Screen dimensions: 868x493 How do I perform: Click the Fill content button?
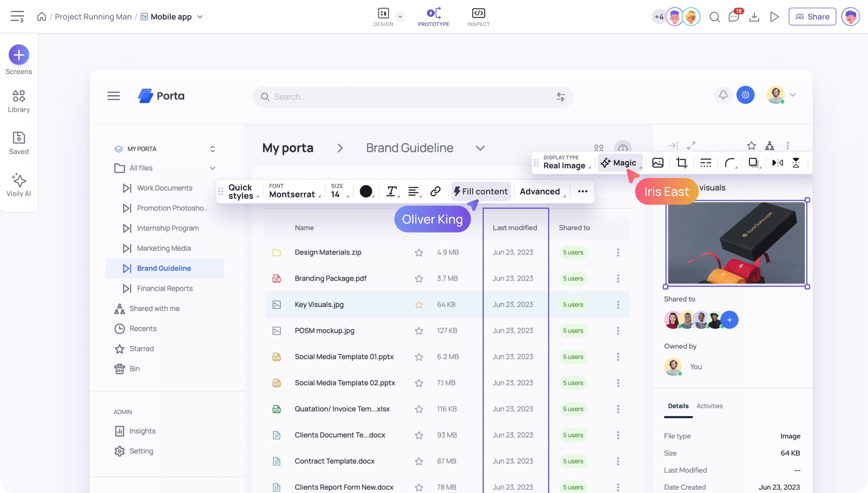(x=481, y=191)
